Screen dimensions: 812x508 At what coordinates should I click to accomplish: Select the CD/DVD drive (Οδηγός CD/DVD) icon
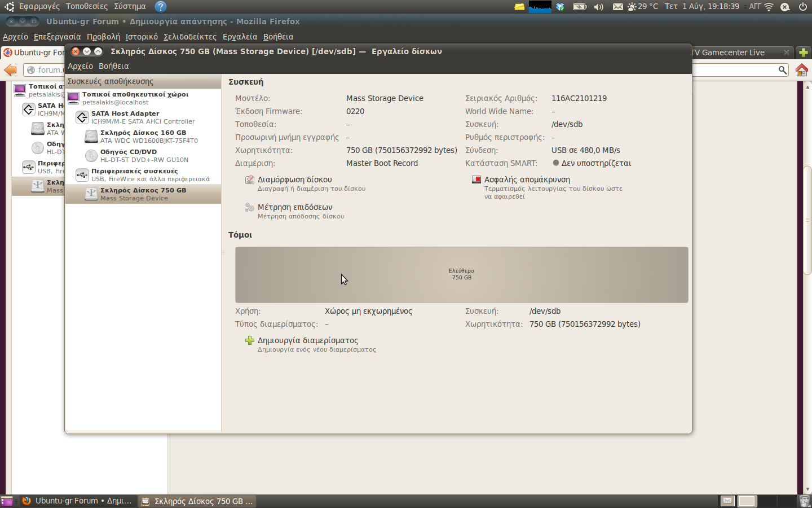tap(91, 156)
